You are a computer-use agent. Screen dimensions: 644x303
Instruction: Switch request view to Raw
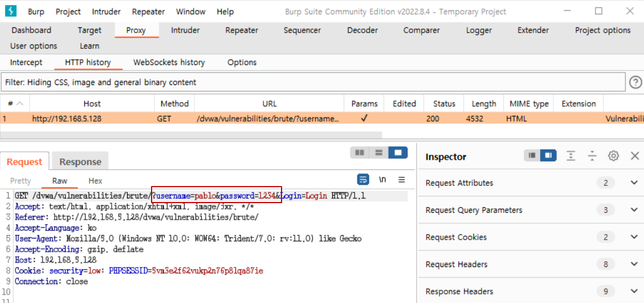tap(60, 181)
